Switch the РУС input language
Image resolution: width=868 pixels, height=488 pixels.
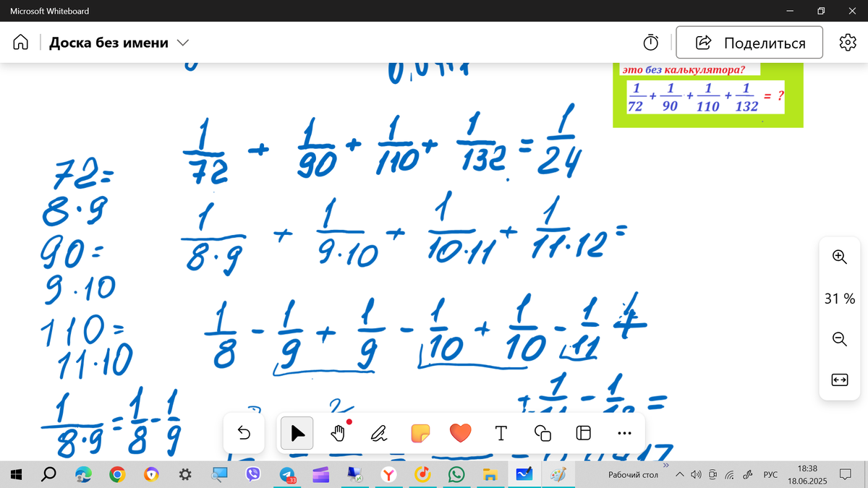770,475
